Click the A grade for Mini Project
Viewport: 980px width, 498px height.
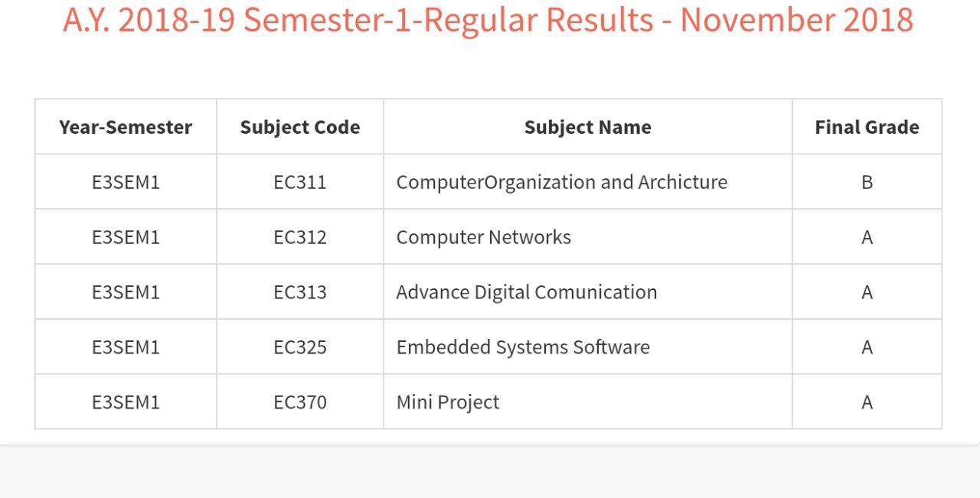pyautogui.click(x=867, y=402)
